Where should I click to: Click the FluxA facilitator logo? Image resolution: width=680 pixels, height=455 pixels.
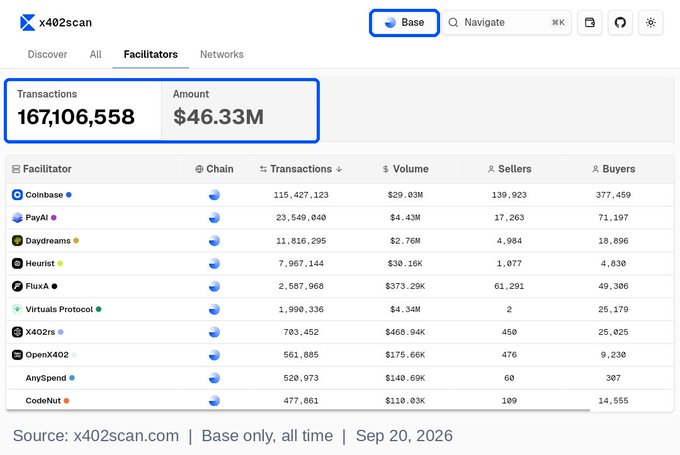(x=17, y=286)
